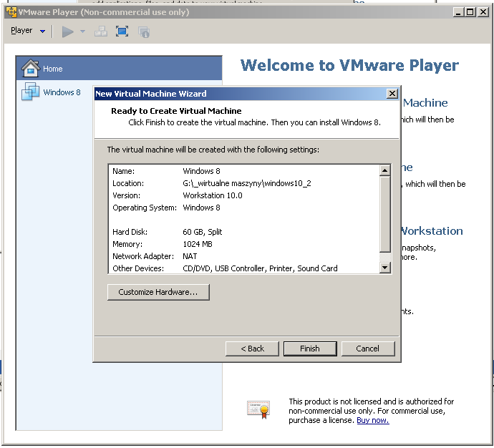Click Finish to create the virtual machine
Screen dimensions: 494x448
pos(310,349)
